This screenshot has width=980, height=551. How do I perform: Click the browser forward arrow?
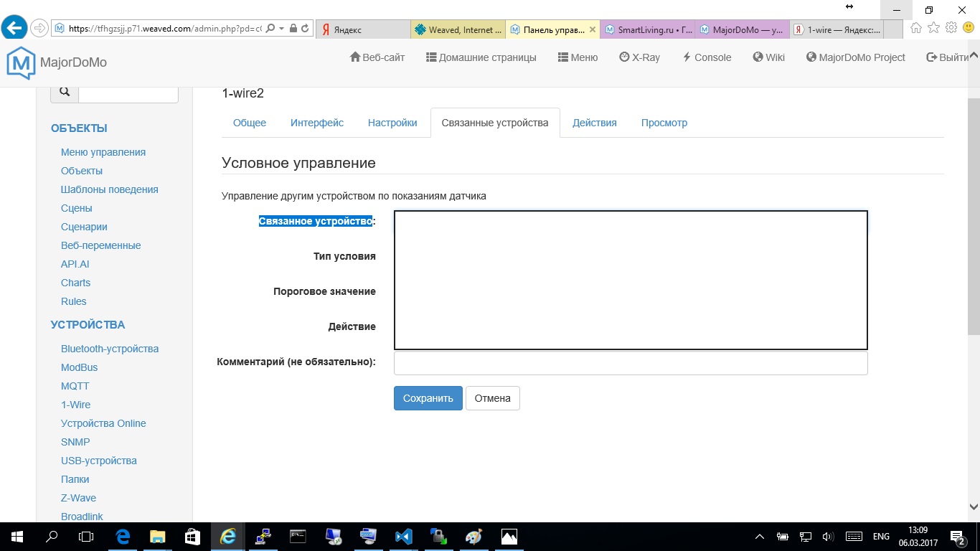tap(39, 29)
